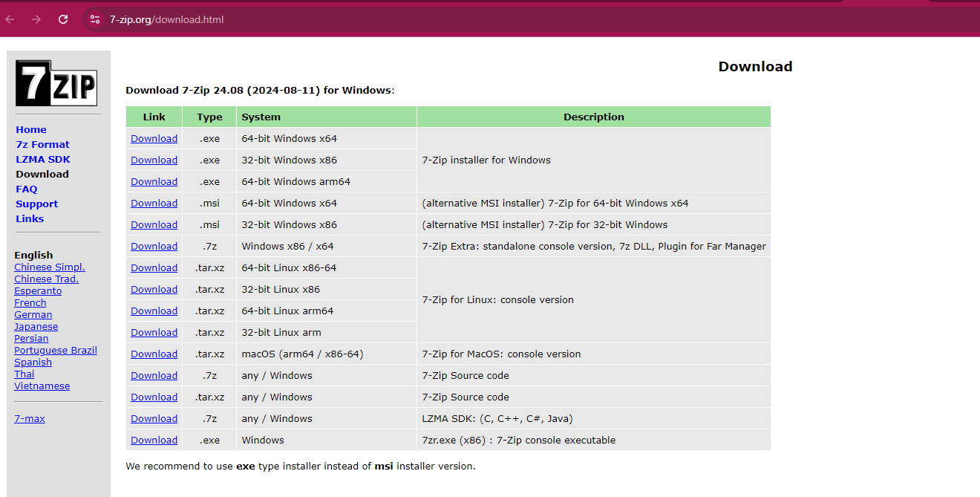Download the 64-bit Windows arm64 .exe
Screen dimensions: 980x497
pyautogui.click(x=154, y=181)
